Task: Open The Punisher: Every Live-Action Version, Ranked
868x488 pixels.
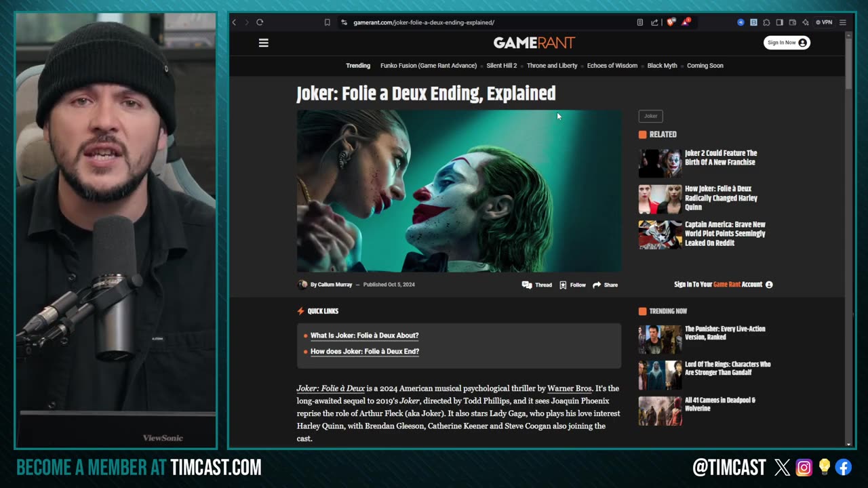Action: coord(725,333)
